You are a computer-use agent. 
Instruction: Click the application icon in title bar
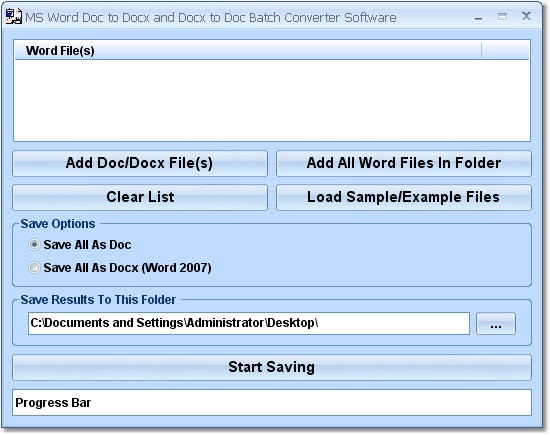click(14, 17)
